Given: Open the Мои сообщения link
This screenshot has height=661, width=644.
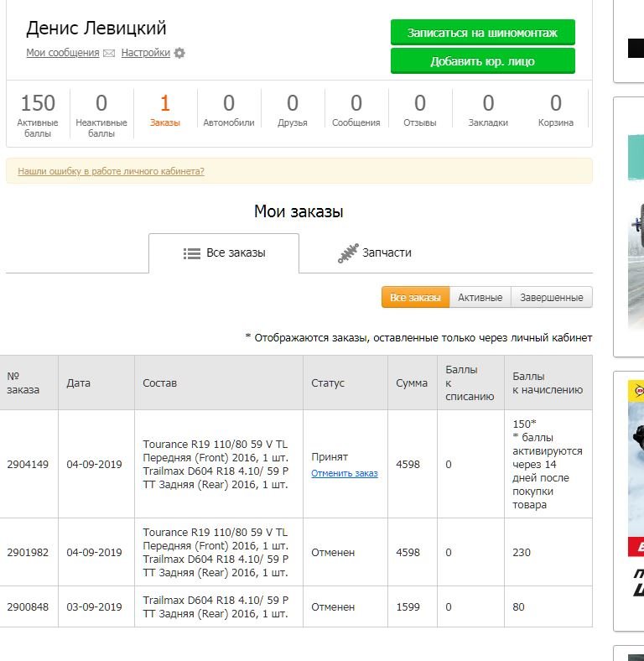Looking at the screenshot, I should (x=63, y=53).
